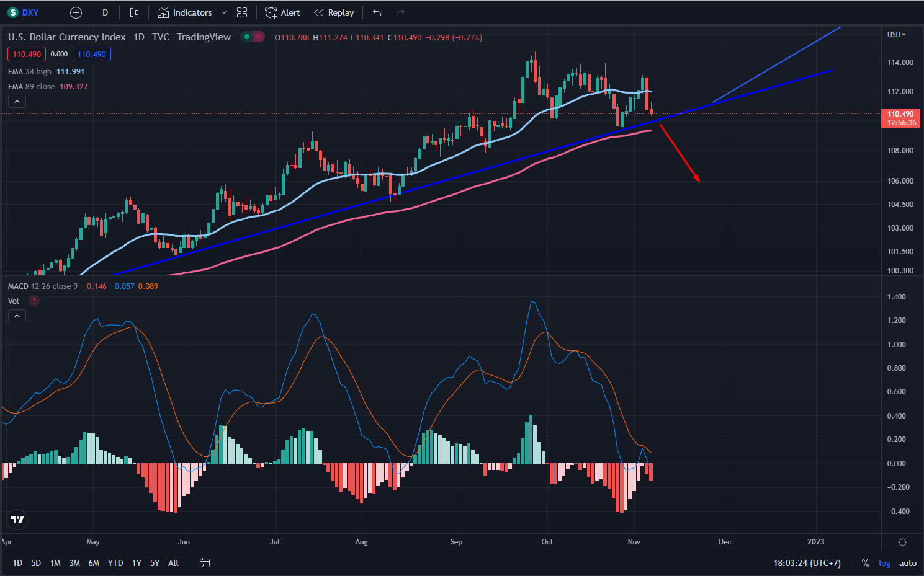Toggle percent scale mode
The width and height of the screenshot is (924, 576).
pyautogui.click(x=865, y=563)
